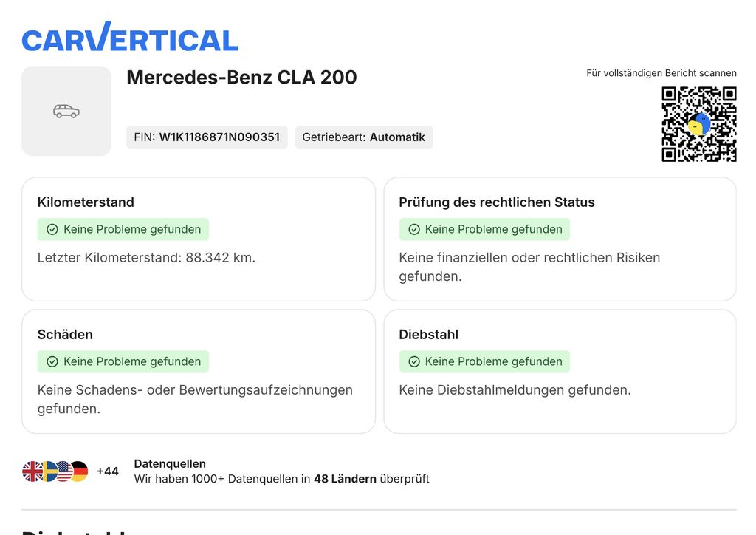Click 'Für vollständigen Bericht scannen' text
This screenshot has height=535, width=756.
[661, 73]
